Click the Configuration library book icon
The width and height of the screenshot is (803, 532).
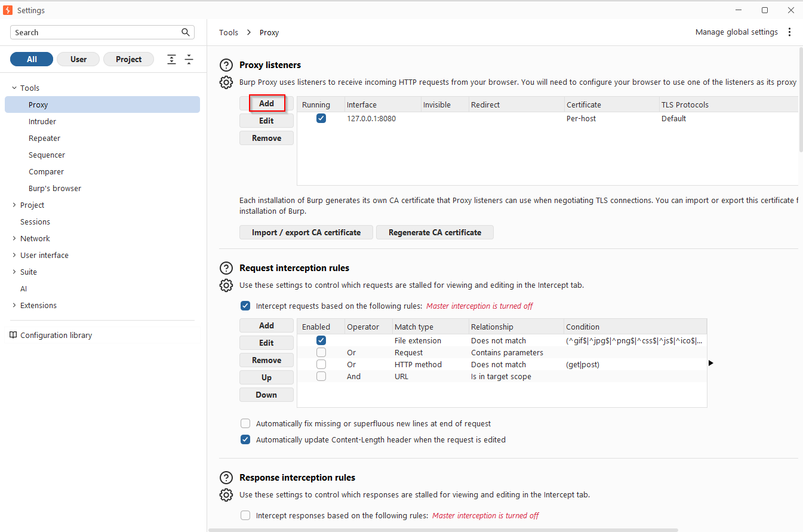[13, 335]
